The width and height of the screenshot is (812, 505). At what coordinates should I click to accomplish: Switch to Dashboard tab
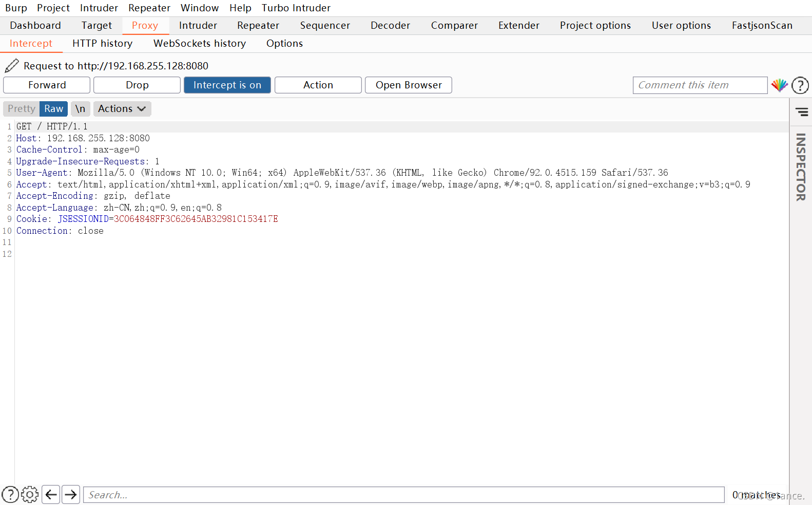click(35, 26)
